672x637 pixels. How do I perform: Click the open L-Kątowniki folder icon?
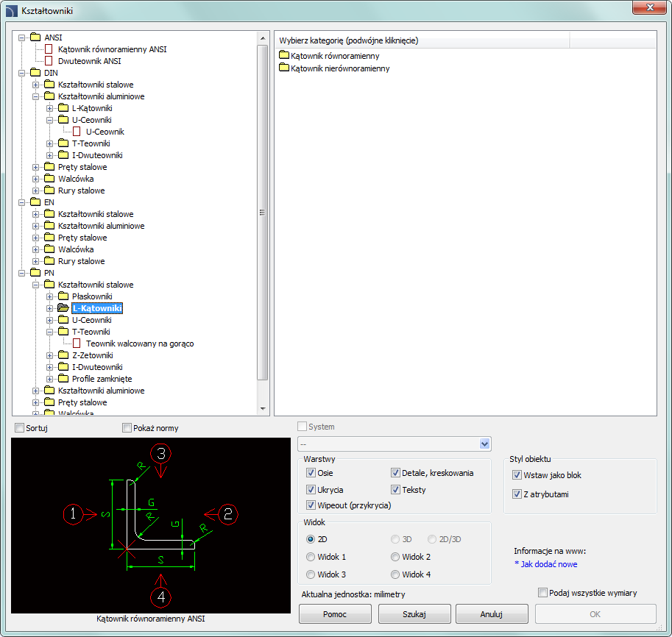63,308
